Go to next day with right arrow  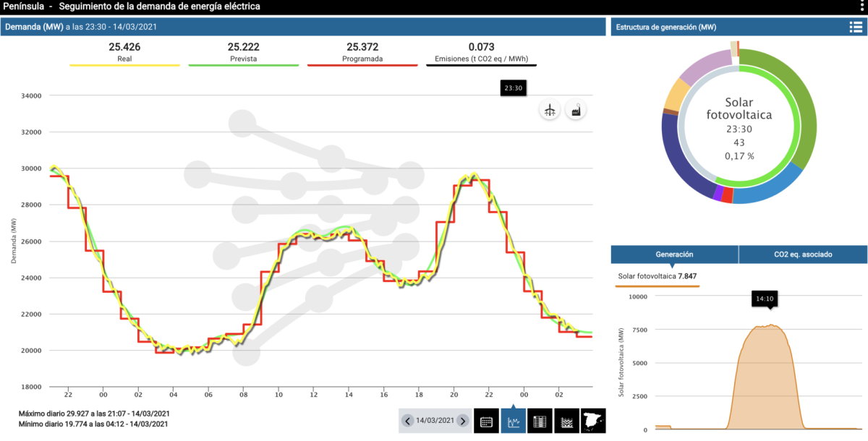[x=462, y=421]
